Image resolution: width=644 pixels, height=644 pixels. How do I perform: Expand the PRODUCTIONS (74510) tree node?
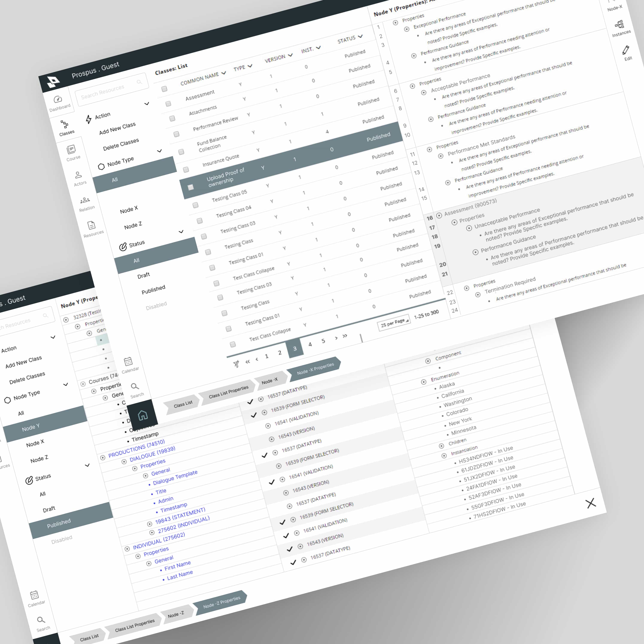103,458
